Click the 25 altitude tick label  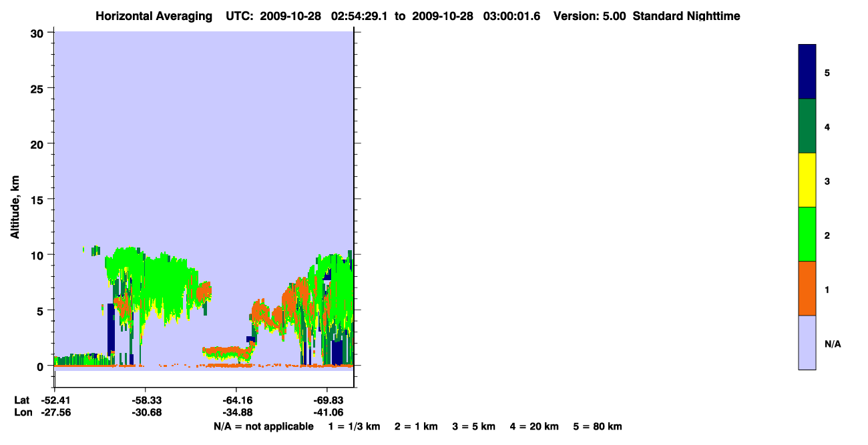38,88
